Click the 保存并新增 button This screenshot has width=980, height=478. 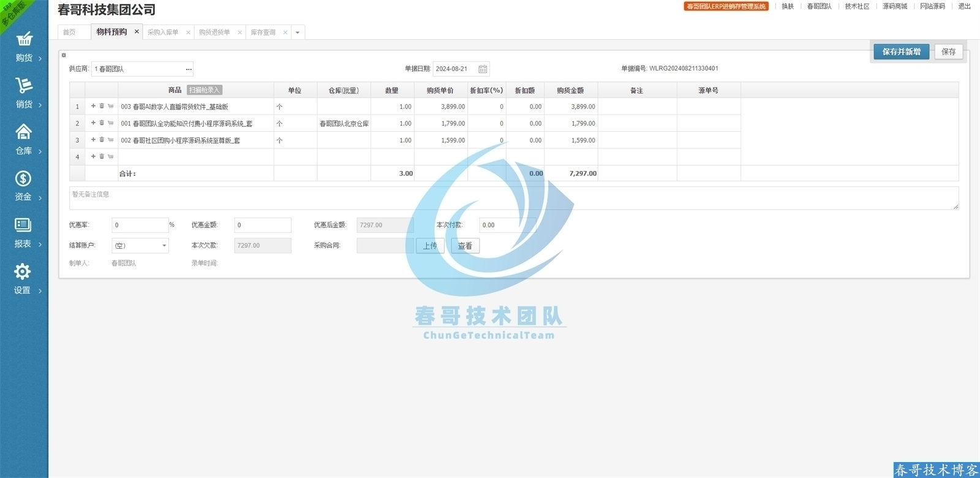pos(901,52)
